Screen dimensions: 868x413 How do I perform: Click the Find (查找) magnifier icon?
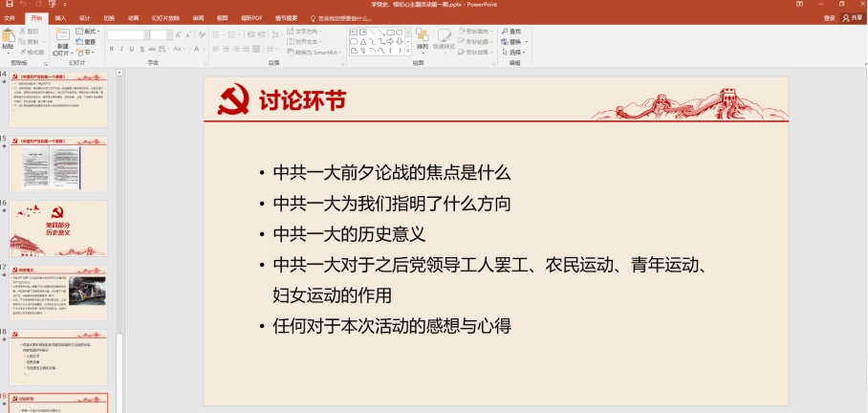(x=505, y=32)
